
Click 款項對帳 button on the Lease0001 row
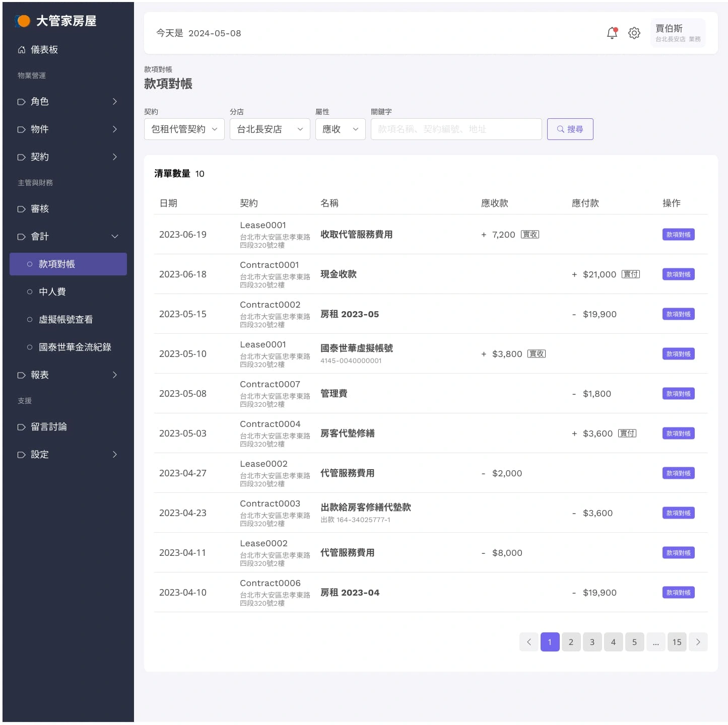(678, 234)
